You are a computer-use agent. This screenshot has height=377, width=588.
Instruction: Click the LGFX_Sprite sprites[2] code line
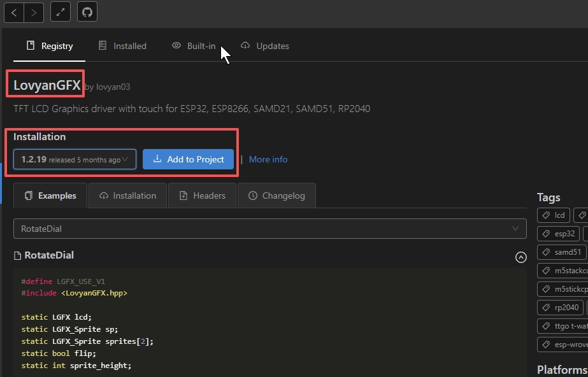click(x=87, y=341)
